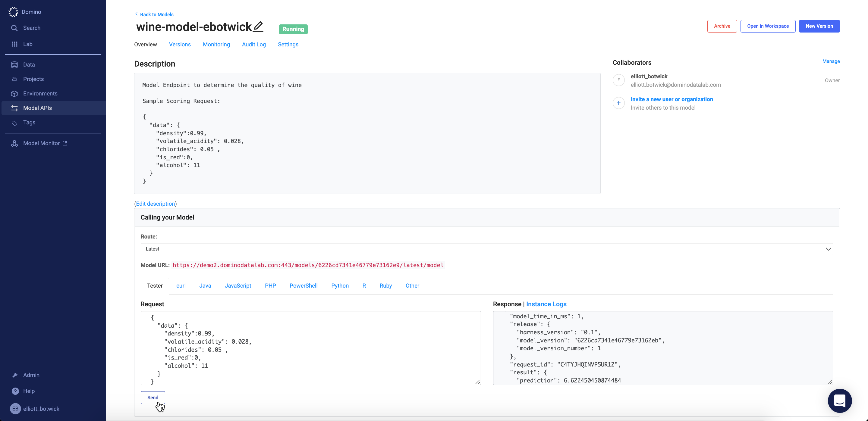The height and width of the screenshot is (421, 868).
Task: Click the Search magnifier icon in sidebar
Action: (x=14, y=28)
